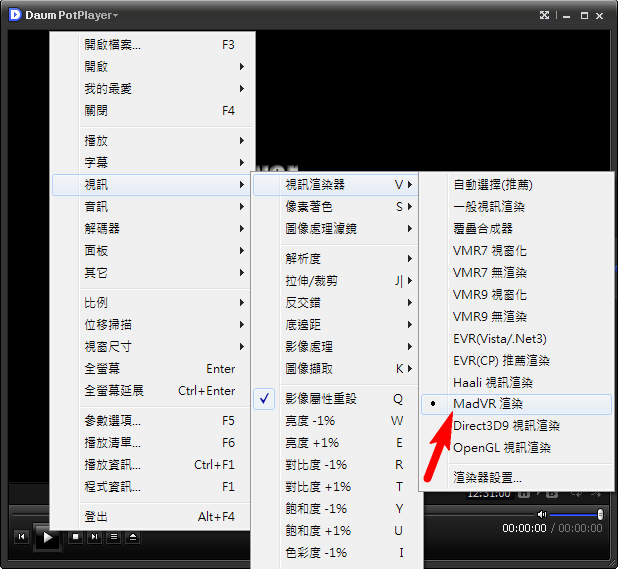Screen dimensions: 618x569
Task: Click the highlighted 視訊渲染器 submenu entry
Action: click(335, 185)
